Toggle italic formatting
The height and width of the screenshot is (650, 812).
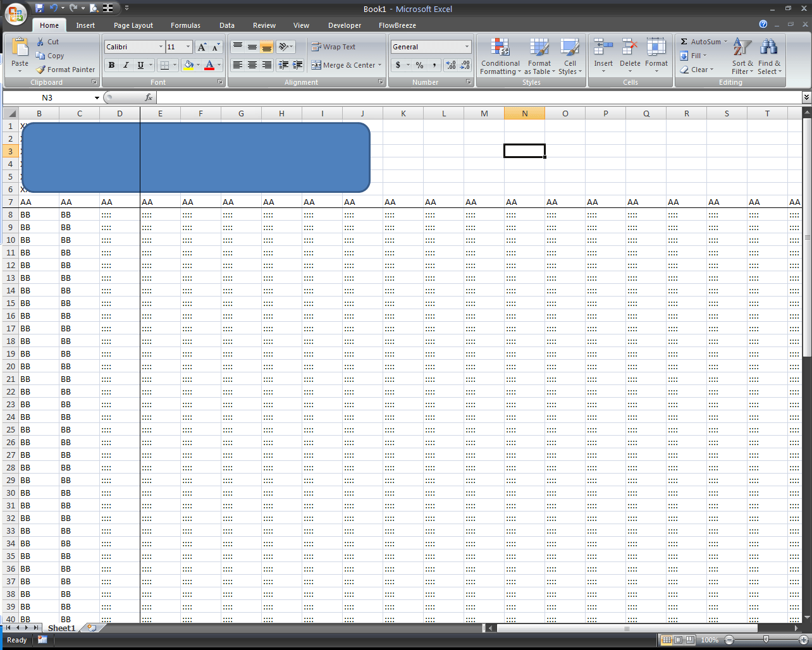pyautogui.click(x=126, y=65)
